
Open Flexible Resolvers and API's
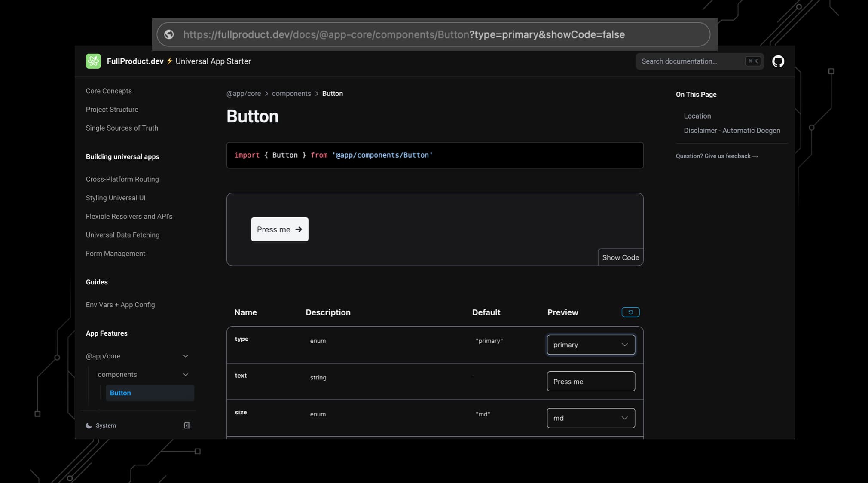(129, 216)
